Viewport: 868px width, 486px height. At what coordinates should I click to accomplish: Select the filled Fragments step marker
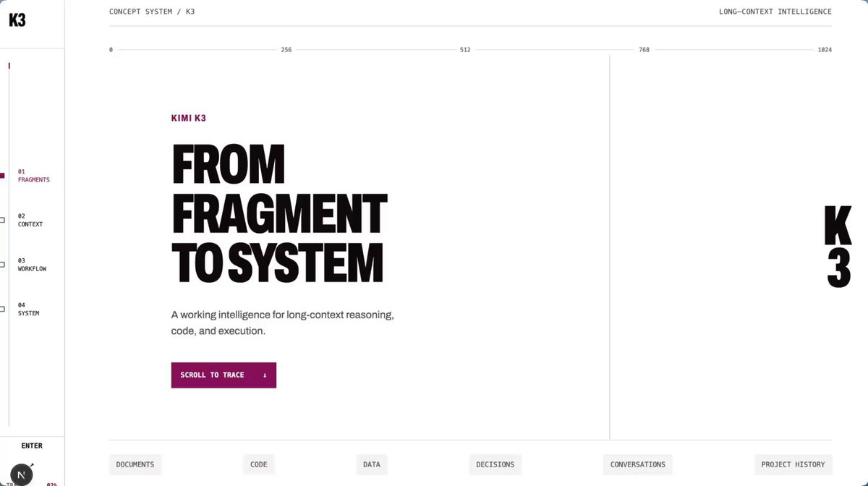coord(2,176)
